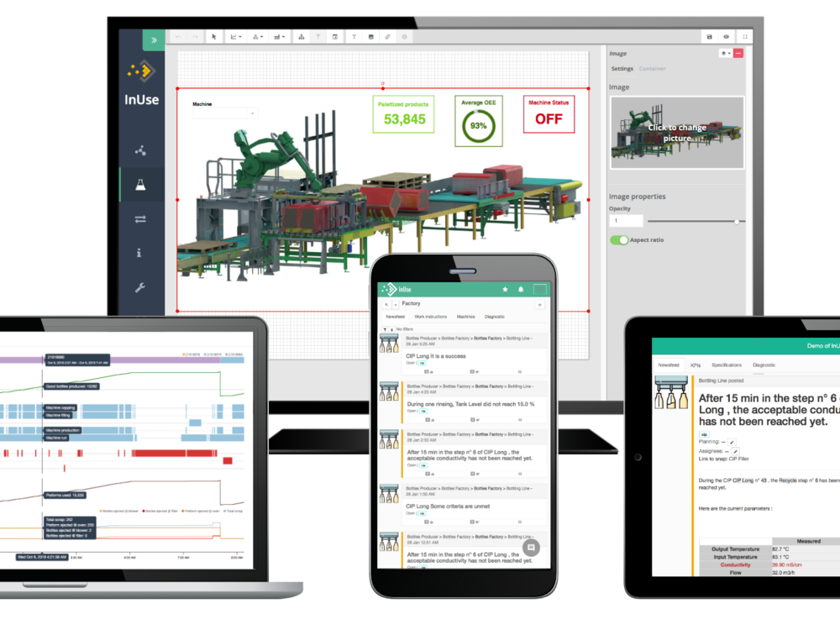Open the gear dropdown in the Image panel
The image size is (840, 630).
(726, 54)
